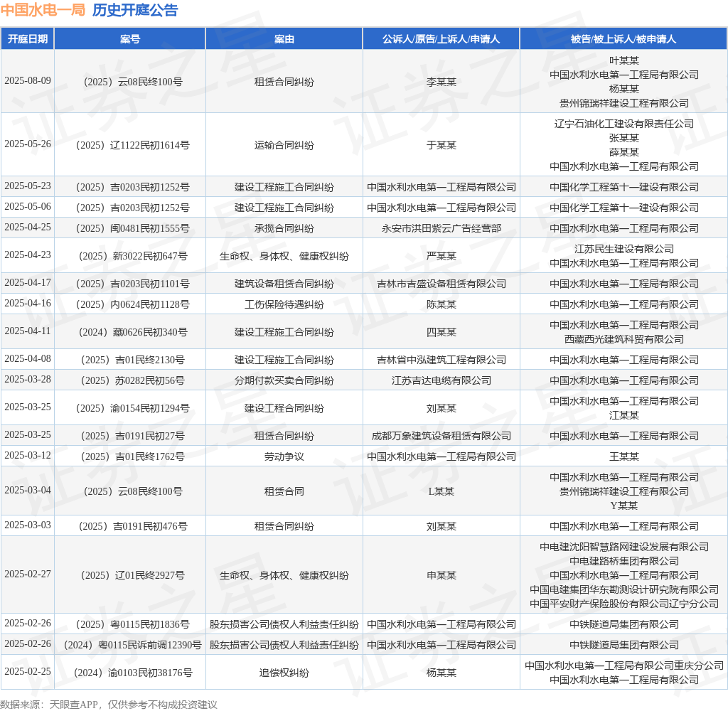Click the 建筑设备租赁合同纠纷 cause
The width and height of the screenshot is (728, 711).
point(284,284)
